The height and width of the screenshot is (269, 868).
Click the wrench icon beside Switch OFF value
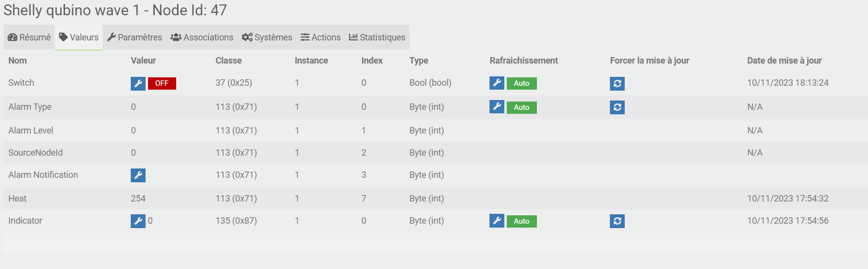pos(138,83)
